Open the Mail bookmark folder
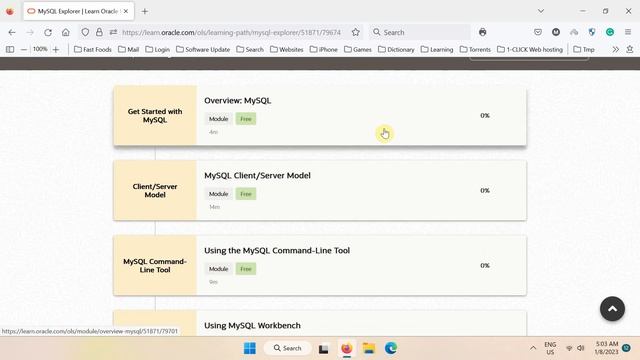This screenshot has width=640, height=360. [x=129, y=49]
